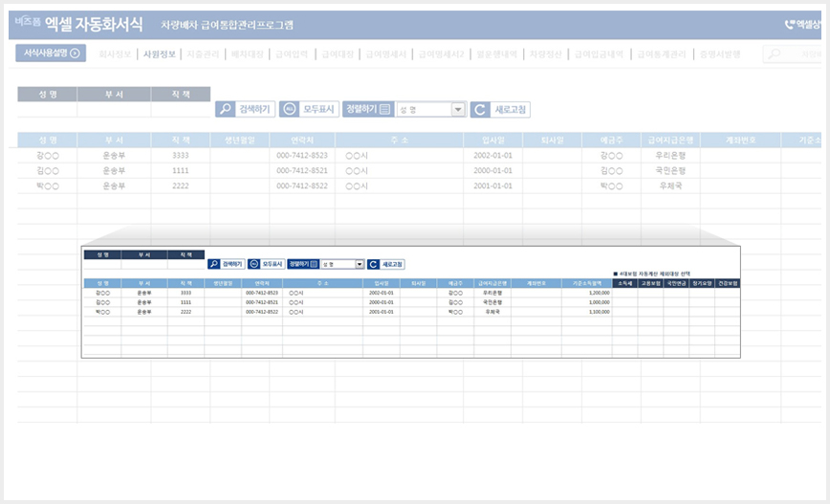The image size is (830, 504).
Task: Click amount 1,100,000 in the inset preview
Action: pyautogui.click(x=600, y=312)
